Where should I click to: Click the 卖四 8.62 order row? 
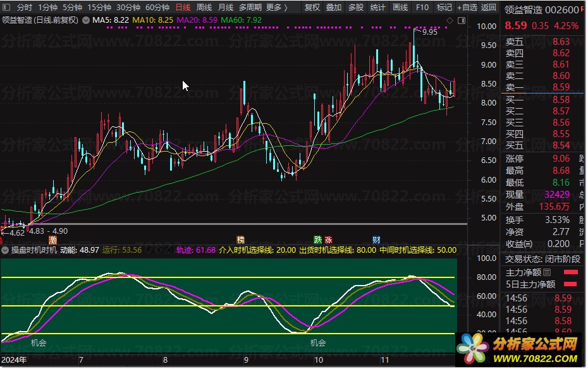537,53
